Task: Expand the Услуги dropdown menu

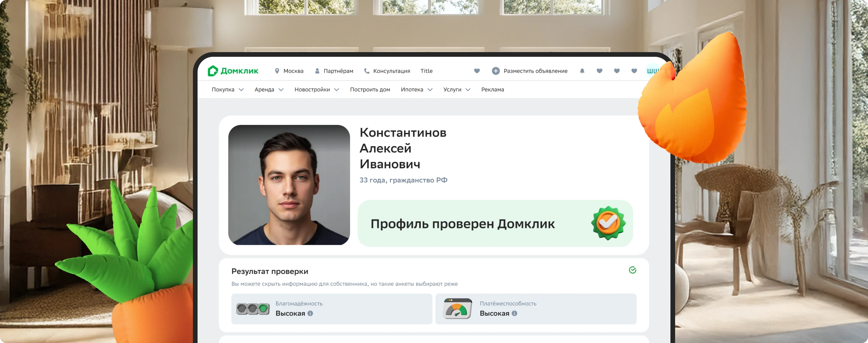Action: coord(457,89)
